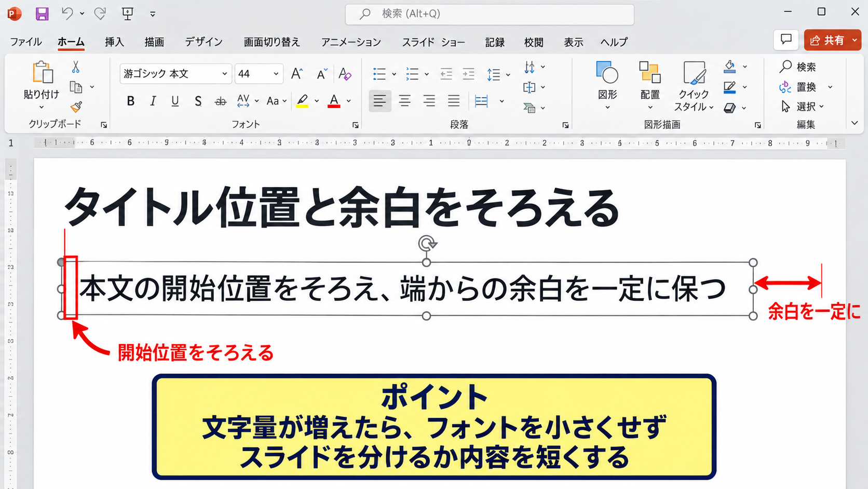The height and width of the screenshot is (489, 868).
Task: Click the 検索 (Alt+Q) search box
Action: pos(490,14)
